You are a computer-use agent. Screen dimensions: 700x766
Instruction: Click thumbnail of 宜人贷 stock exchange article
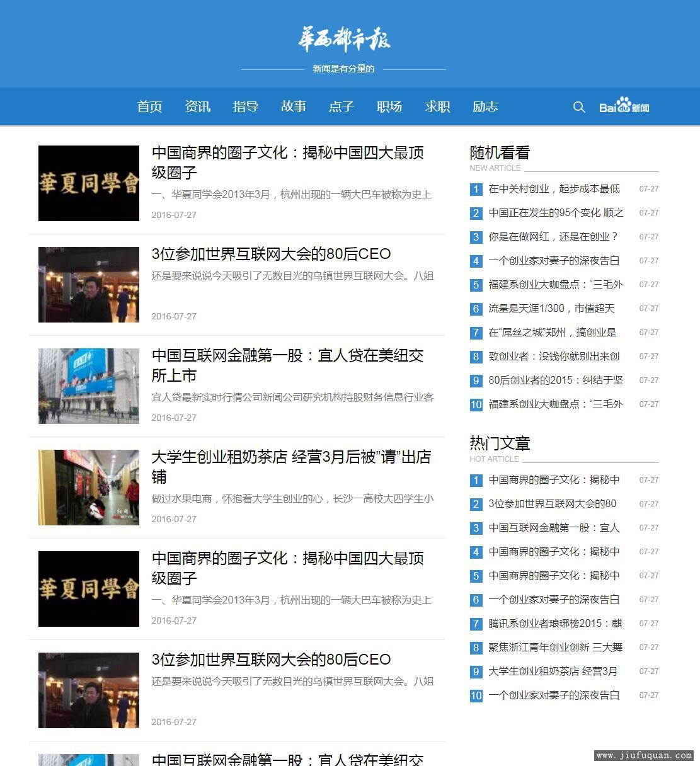click(89, 386)
